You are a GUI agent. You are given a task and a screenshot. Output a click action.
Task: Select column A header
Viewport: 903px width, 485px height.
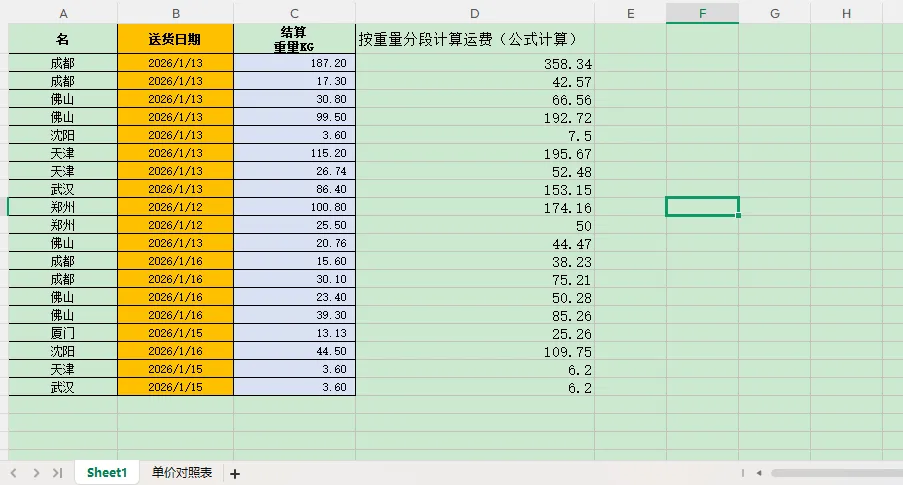point(63,13)
